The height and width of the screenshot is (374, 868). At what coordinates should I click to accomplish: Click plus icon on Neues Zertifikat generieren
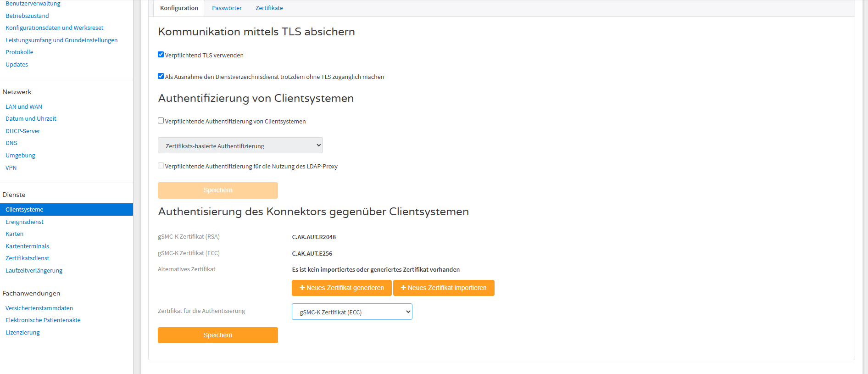pyautogui.click(x=302, y=288)
